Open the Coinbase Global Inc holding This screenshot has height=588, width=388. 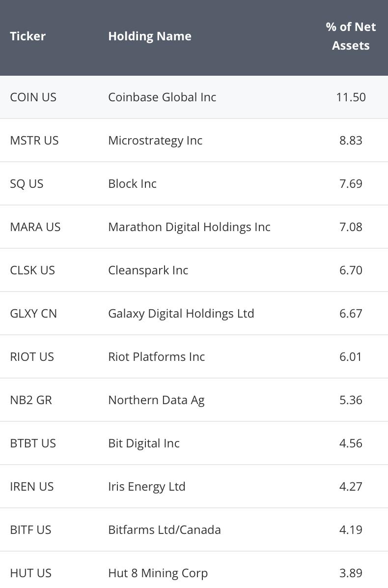pyautogui.click(x=162, y=97)
